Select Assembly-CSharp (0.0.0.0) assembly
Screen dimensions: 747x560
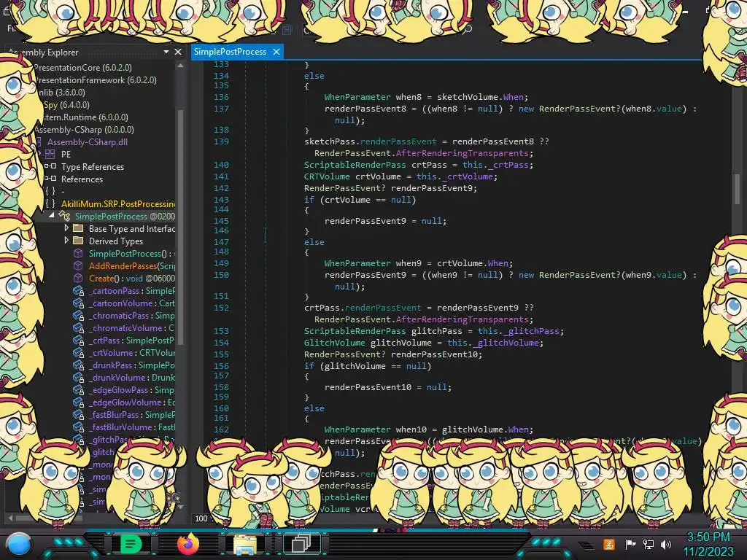(x=85, y=130)
